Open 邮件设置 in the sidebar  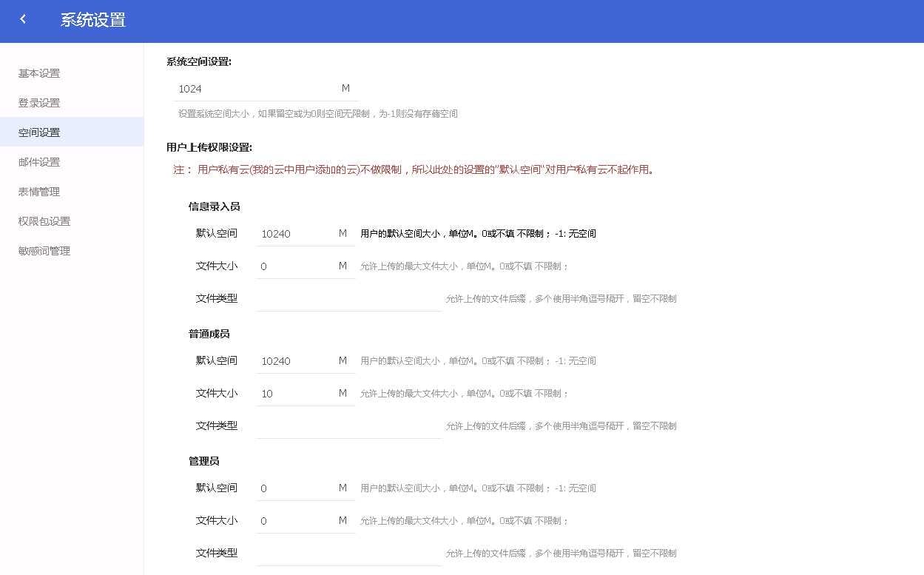(39, 162)
